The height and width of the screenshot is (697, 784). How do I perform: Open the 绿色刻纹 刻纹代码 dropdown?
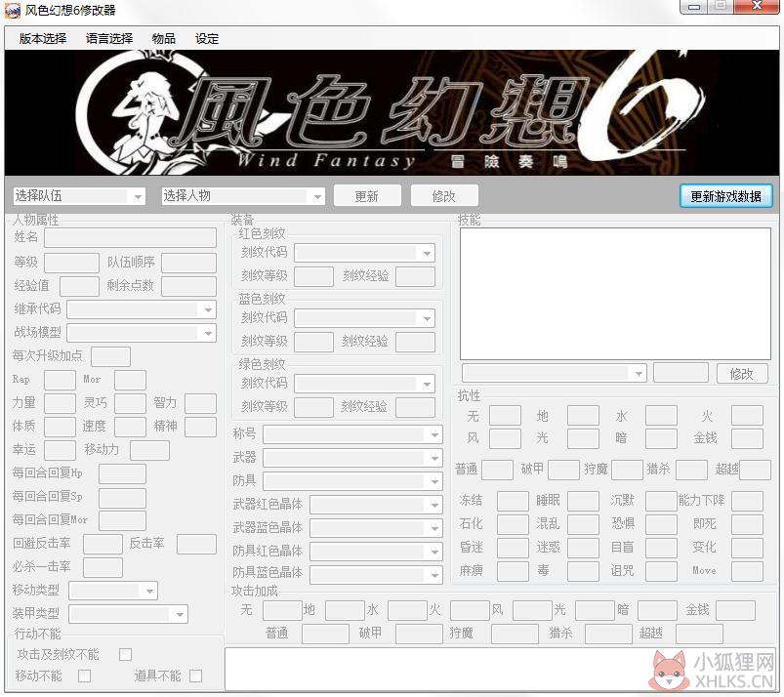[364, 384]
